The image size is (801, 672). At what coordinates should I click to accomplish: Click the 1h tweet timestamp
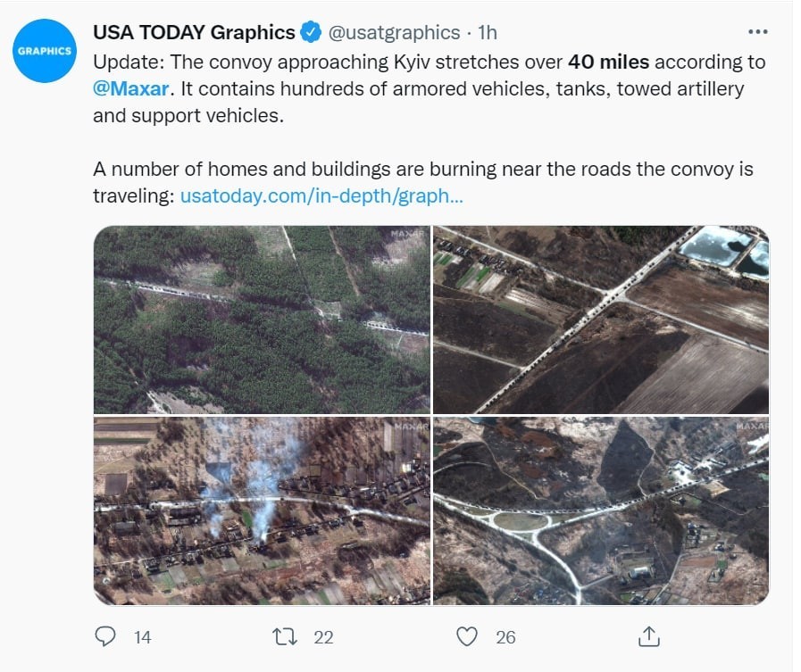coord(488,32)
